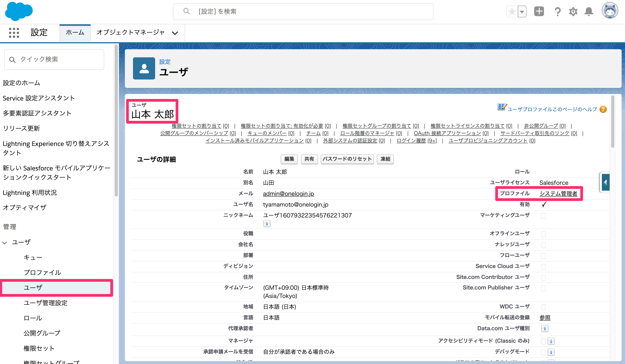This screenshot has height=364, width=625.
Task: Click the main content vertical scrollbar
Action: click(x=612, y=121)
